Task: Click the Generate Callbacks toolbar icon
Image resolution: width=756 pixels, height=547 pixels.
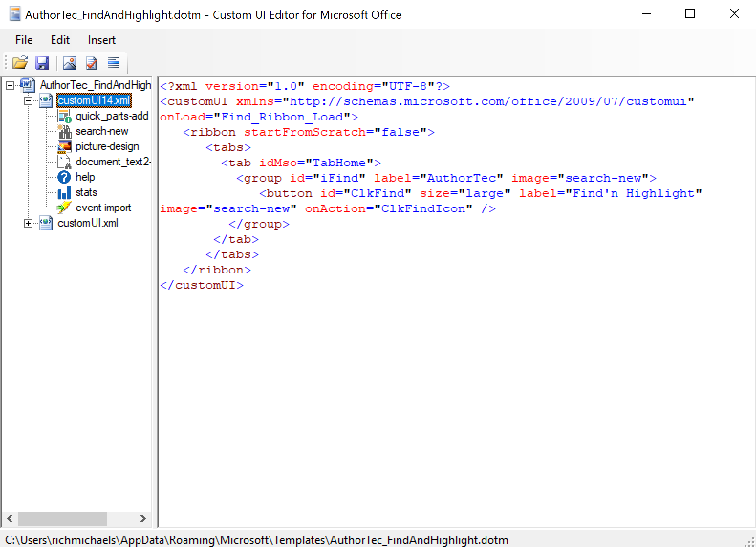Action: pos(114,63)
